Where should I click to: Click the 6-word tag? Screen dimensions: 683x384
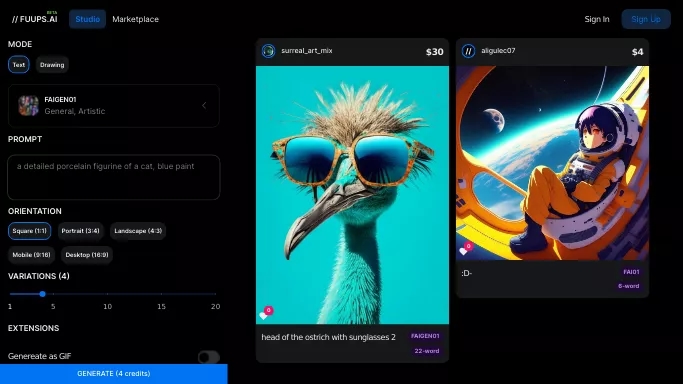click(x=629, y=286)
